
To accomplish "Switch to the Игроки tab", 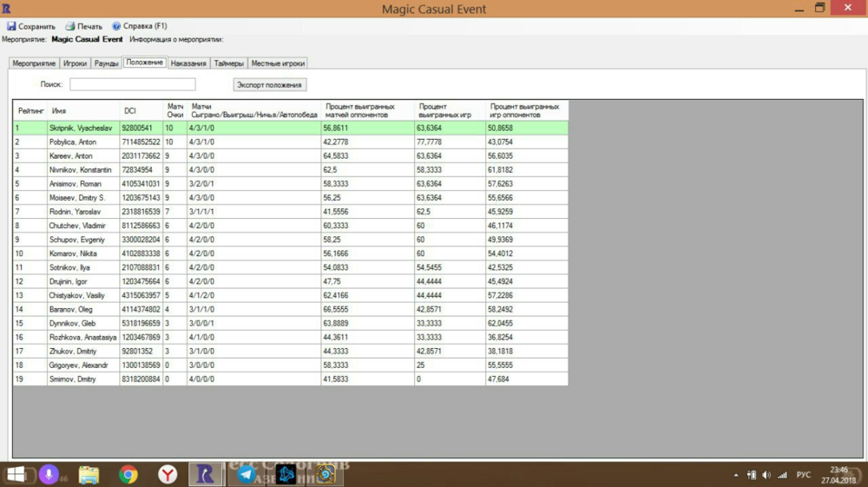I will (x=76, y=63).
